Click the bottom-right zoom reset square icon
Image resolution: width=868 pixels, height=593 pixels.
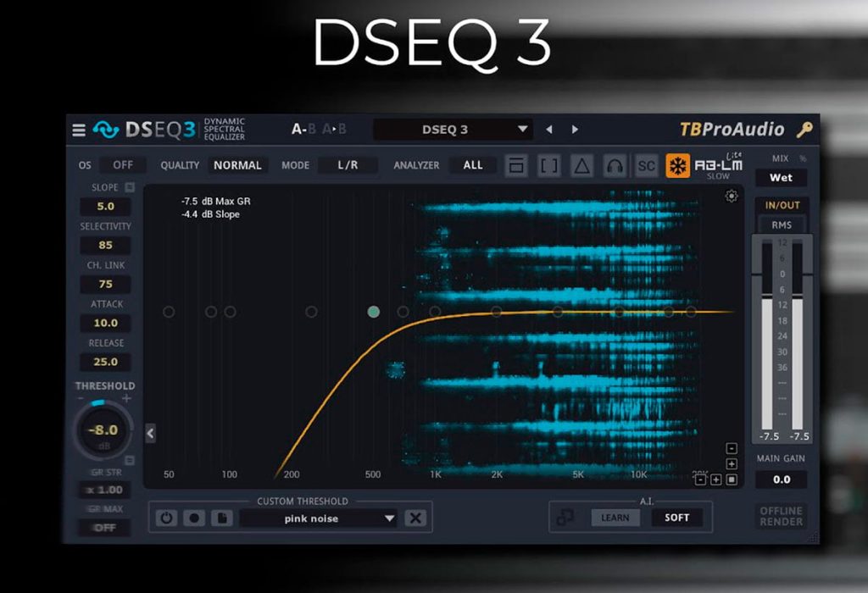coord(732,479)
